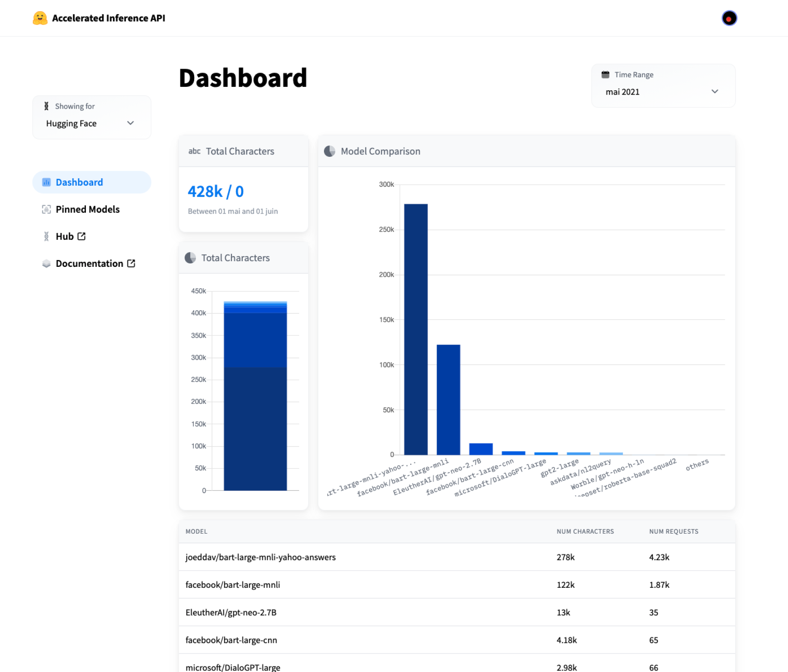Image resolution: width=788 pixels, height=672 pixels.
Task: Click the Model Comparison heading
Action: pyautogui.click(x=381, y=151)
